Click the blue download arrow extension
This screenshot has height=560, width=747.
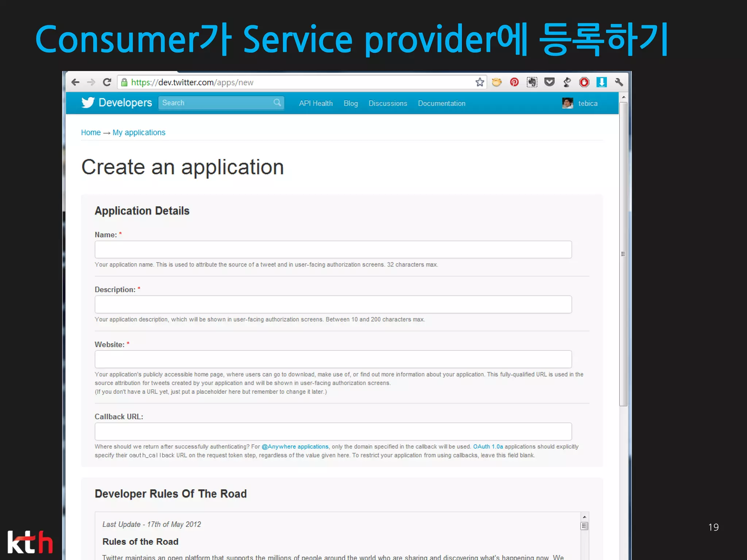601,82
